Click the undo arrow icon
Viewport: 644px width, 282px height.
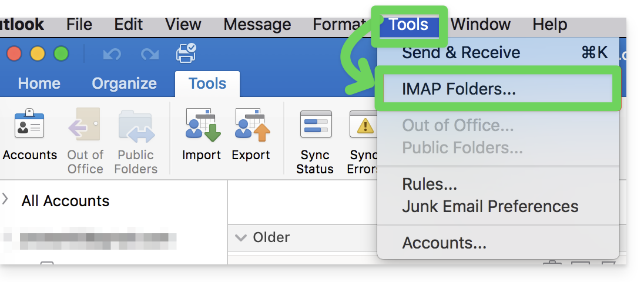click(x=112, y=54)
